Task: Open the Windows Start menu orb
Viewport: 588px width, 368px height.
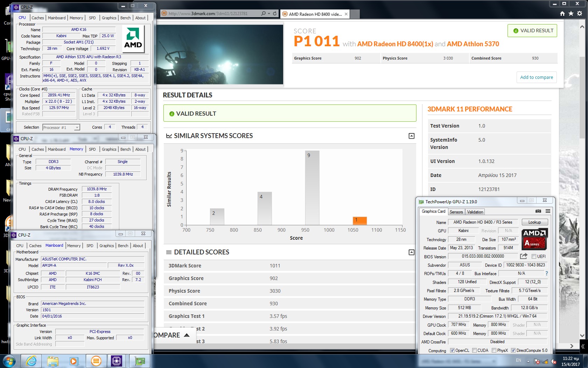Action: pos(9,361)
